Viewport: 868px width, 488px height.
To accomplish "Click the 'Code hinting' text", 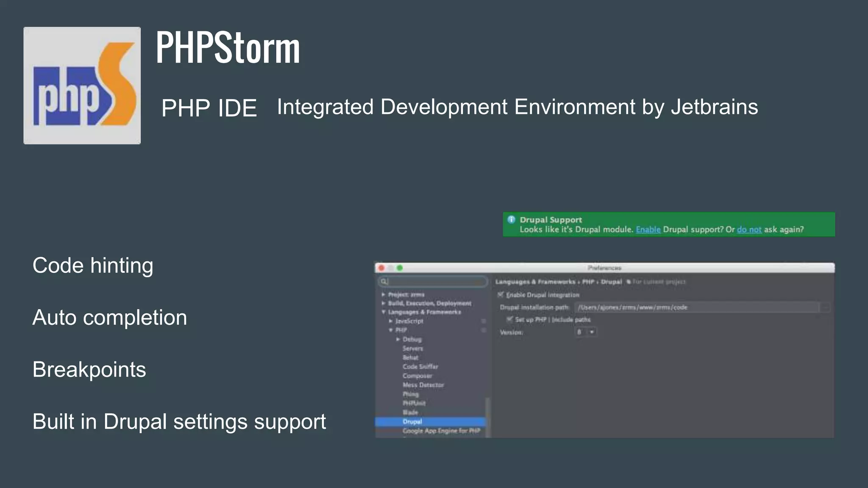I will pos(93,266).
